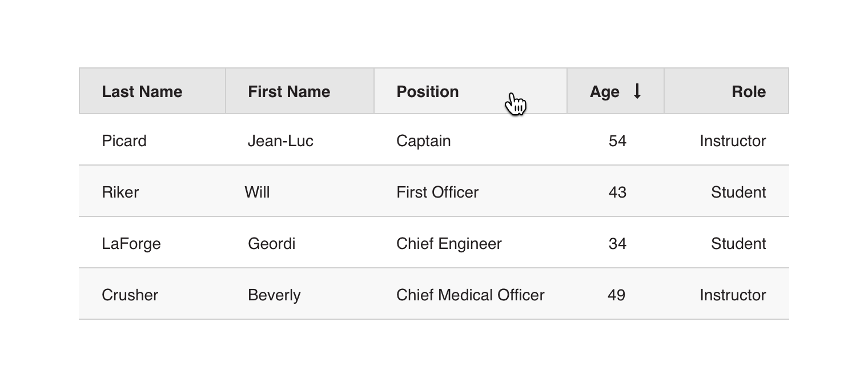This screenshot has width=868, height=386.
Task: Sort table by Role column header
Action: 748,92
